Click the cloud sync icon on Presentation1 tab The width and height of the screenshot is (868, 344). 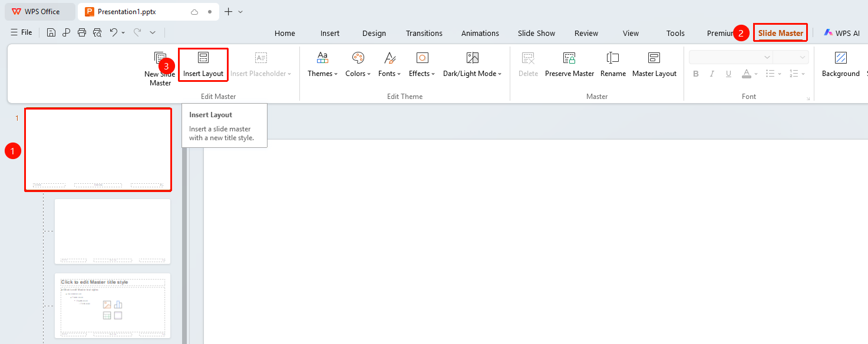click(x=194, y=12)
